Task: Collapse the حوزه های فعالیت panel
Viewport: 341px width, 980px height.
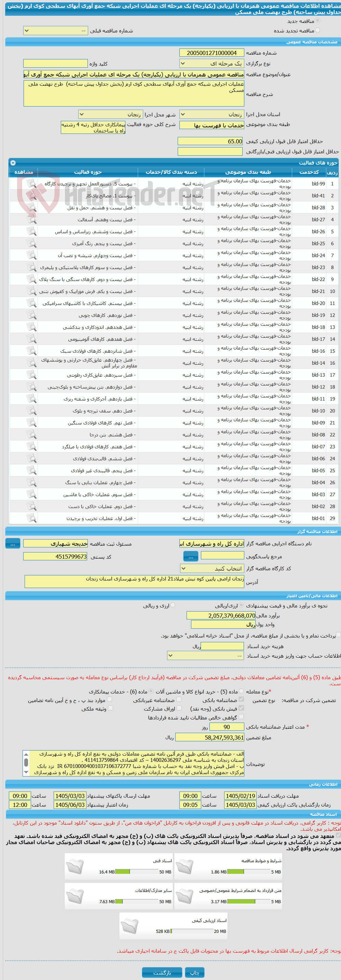Action: coord(13,163)
